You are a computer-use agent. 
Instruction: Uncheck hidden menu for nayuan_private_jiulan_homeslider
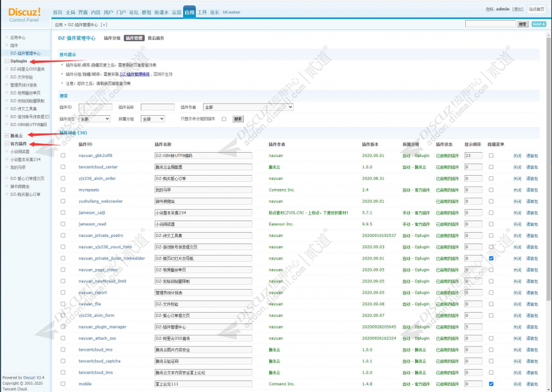tap(491, 258)
